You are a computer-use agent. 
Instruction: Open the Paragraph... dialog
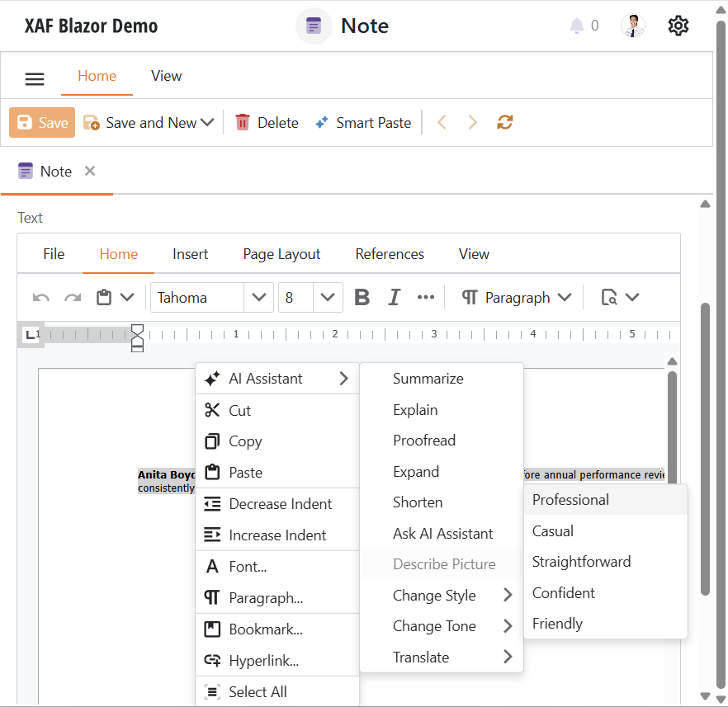point(277,597)
